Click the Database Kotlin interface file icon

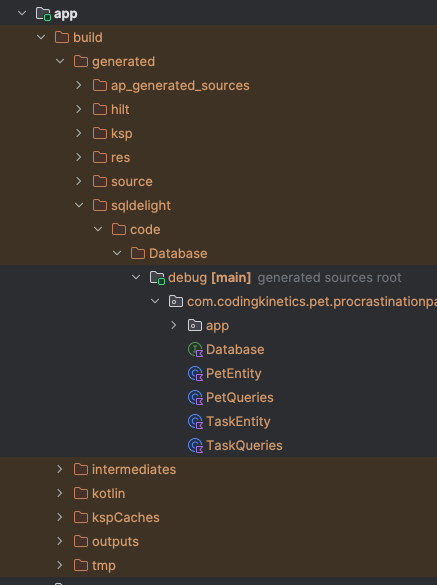tap(196, 350)
